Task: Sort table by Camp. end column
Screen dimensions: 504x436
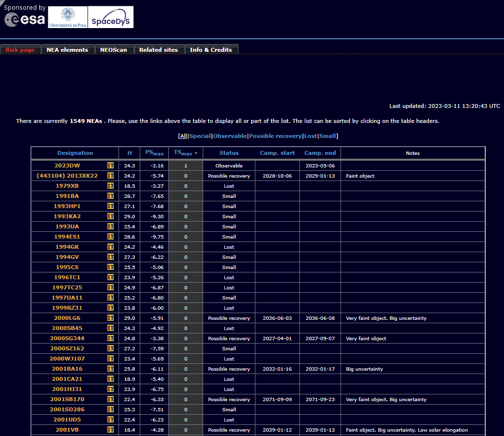Action: tap(320, 153)
